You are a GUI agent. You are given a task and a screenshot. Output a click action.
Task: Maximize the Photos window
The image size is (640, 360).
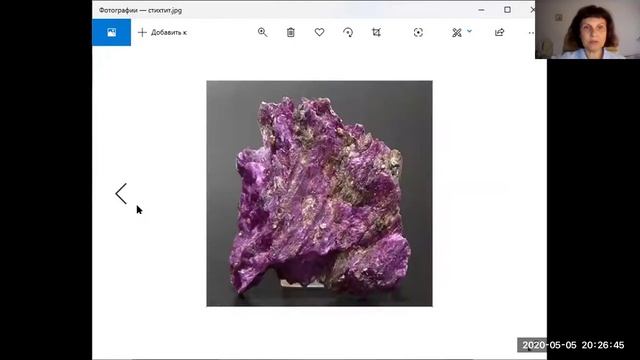click(x=507, y=10)
